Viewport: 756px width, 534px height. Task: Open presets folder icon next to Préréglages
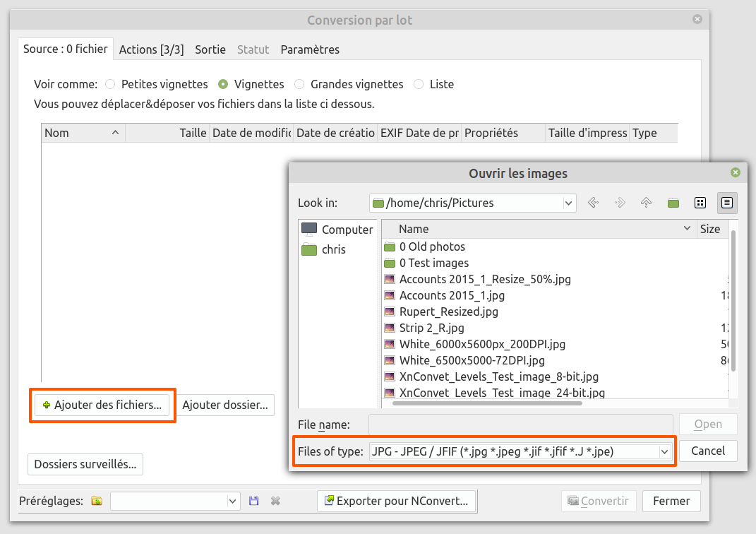pos(97,501)
